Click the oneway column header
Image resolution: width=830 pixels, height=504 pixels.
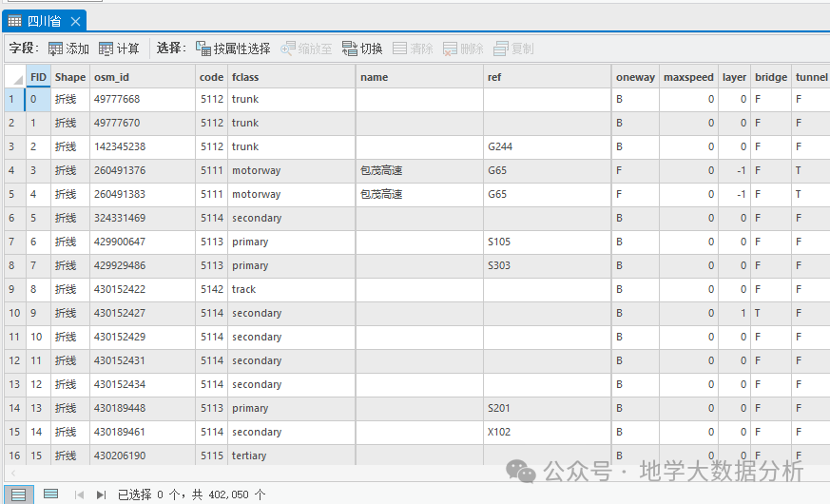pos(635,77)
